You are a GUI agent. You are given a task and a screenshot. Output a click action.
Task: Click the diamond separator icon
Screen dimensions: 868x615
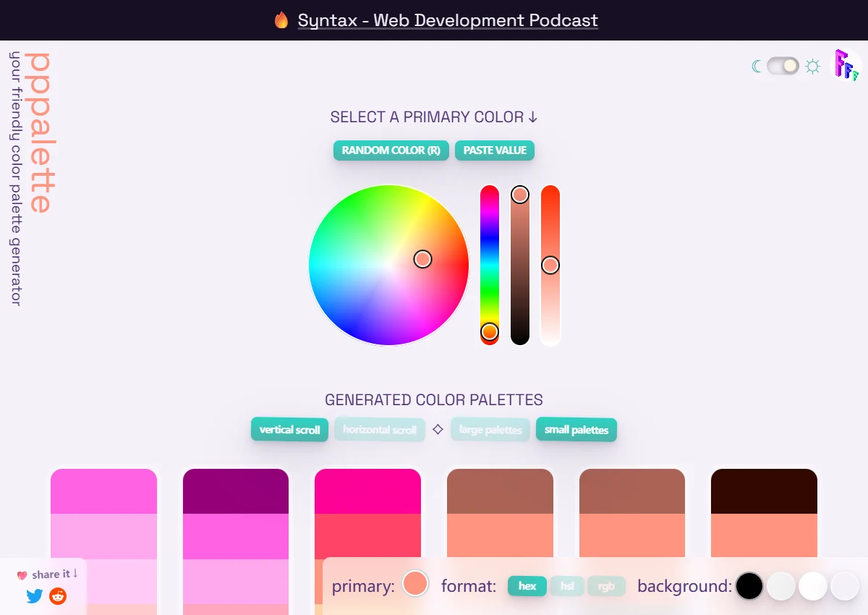point(438,429)
